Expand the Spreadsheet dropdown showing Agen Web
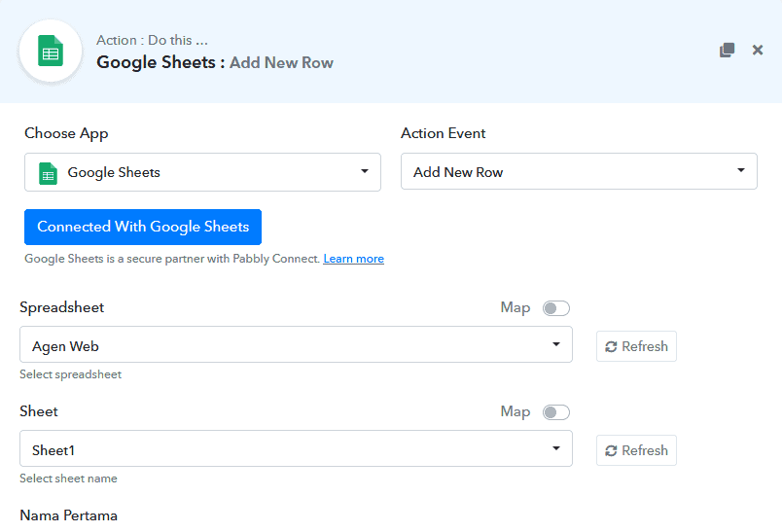 296,344
